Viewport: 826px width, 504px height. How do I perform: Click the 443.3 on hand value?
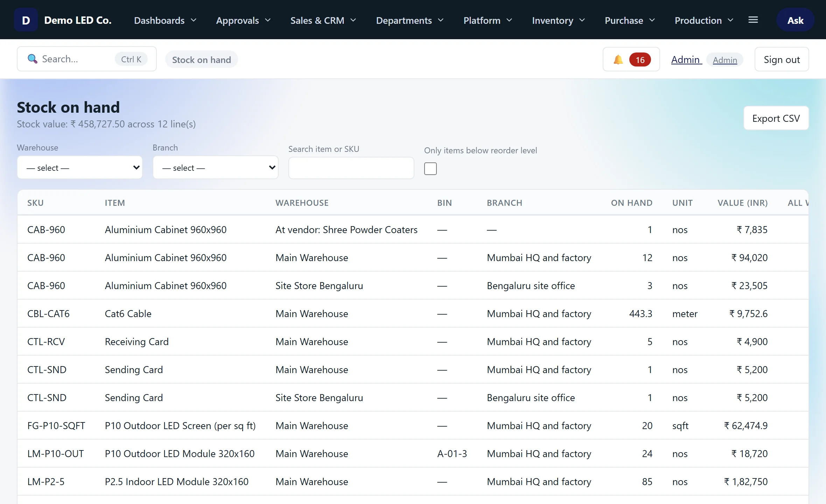tap(640, 314)
